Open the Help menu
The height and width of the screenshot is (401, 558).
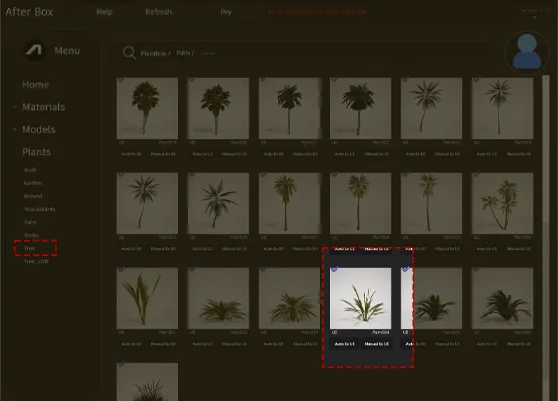(x=105, y=12)
